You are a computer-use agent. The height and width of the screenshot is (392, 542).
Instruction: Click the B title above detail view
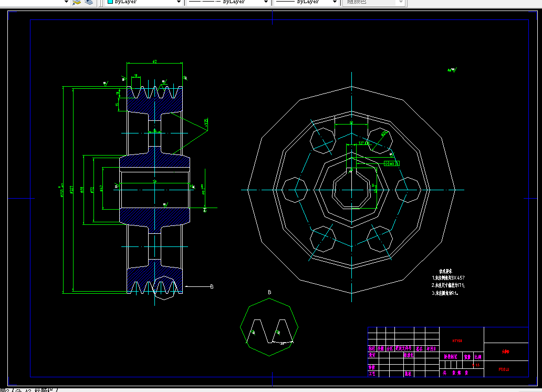(x=269, y=292)
